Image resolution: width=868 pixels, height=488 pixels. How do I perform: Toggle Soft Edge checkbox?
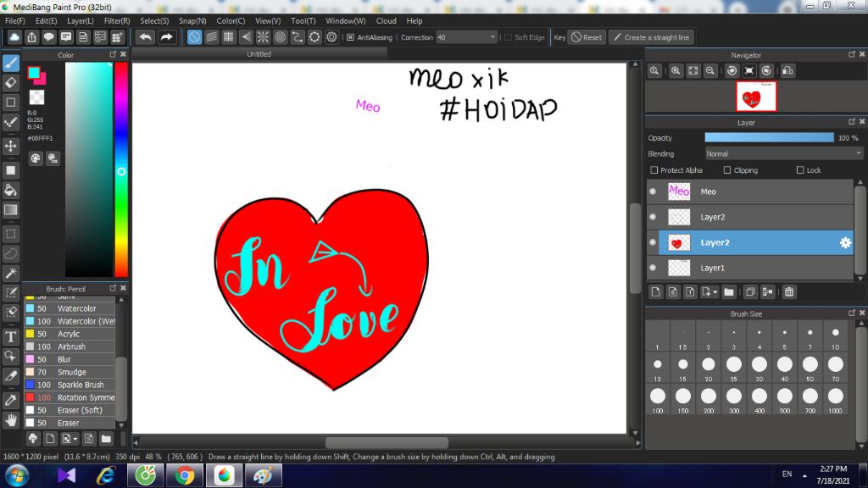(508, 37)
